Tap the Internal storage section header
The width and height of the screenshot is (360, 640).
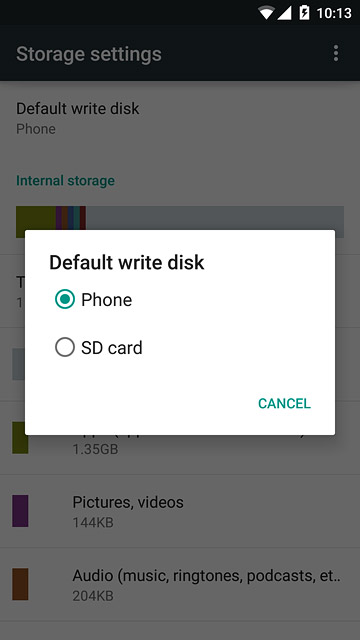pyautogui.click(x=65, y=180)
